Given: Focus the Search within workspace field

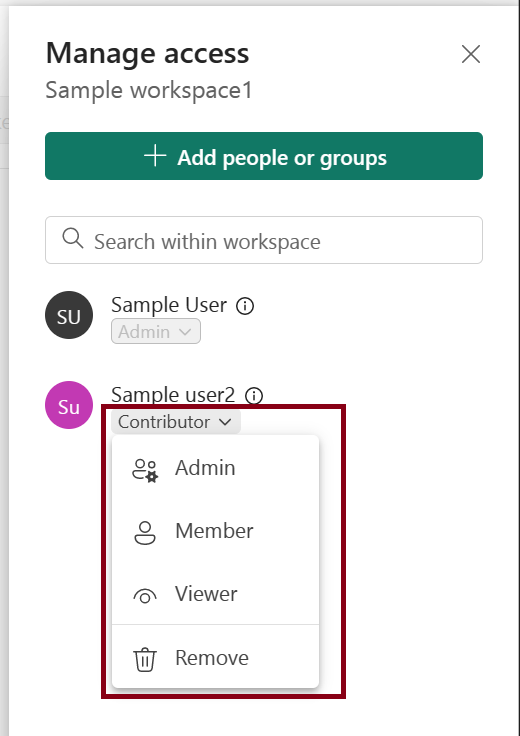Looking at the screenshot, I should click(264, 240).
